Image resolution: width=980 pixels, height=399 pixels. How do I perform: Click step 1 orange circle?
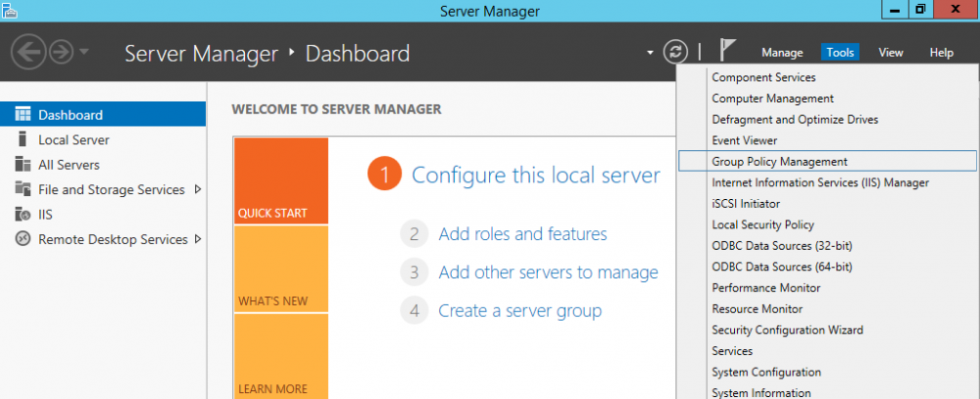coord(384,175)
